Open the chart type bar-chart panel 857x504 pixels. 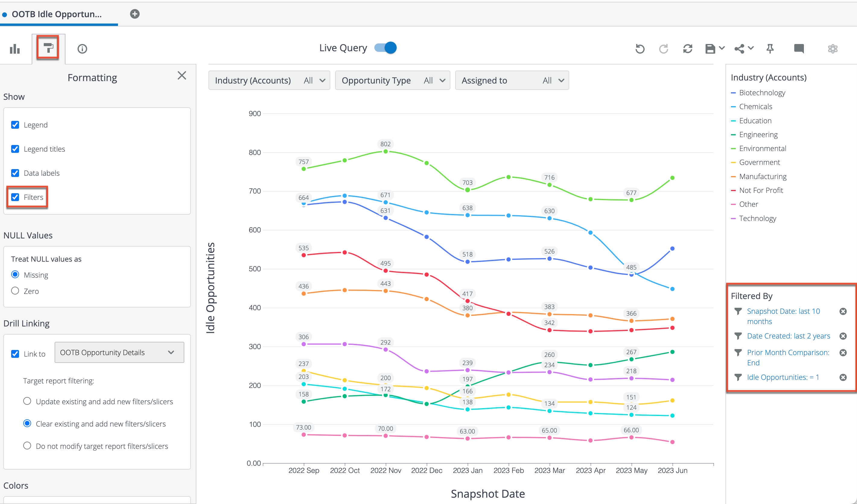tap(15, 49)
